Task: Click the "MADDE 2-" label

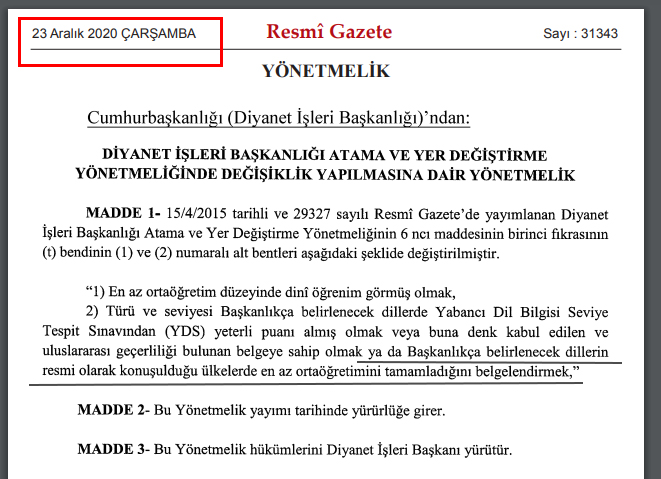Action: tap(114, 410)
